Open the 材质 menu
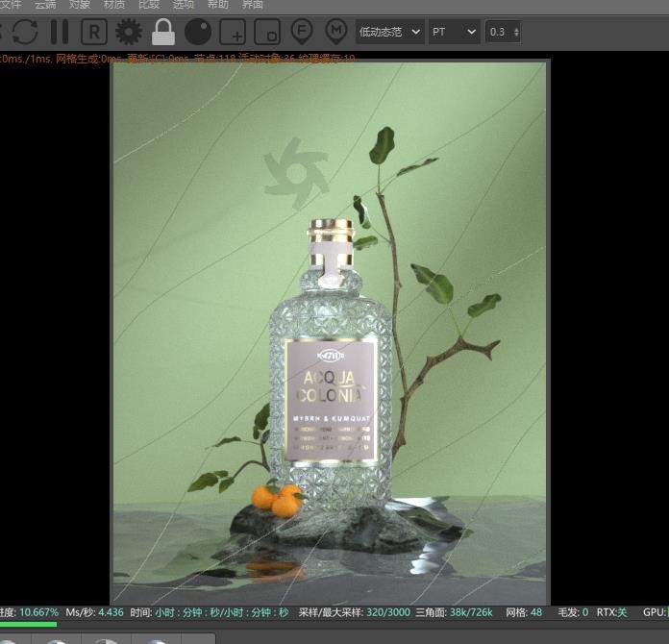 coord(114,5)
